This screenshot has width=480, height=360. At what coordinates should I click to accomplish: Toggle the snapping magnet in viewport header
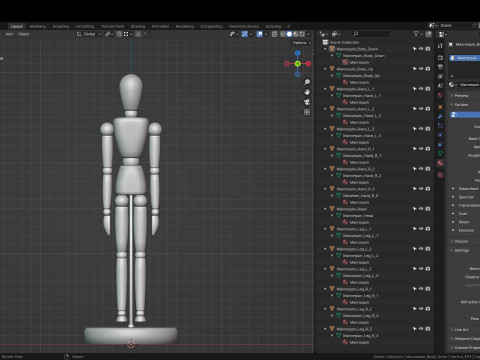point(119,34)
